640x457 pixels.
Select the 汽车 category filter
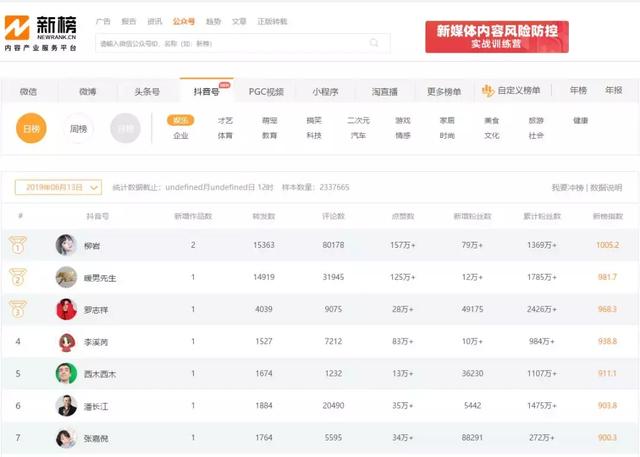click(x=358, y=135)
